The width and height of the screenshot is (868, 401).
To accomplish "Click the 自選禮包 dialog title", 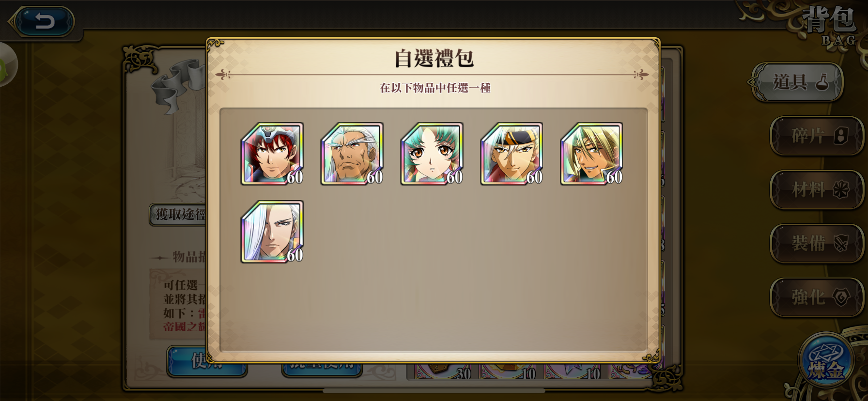I will [x=434, y=59].
